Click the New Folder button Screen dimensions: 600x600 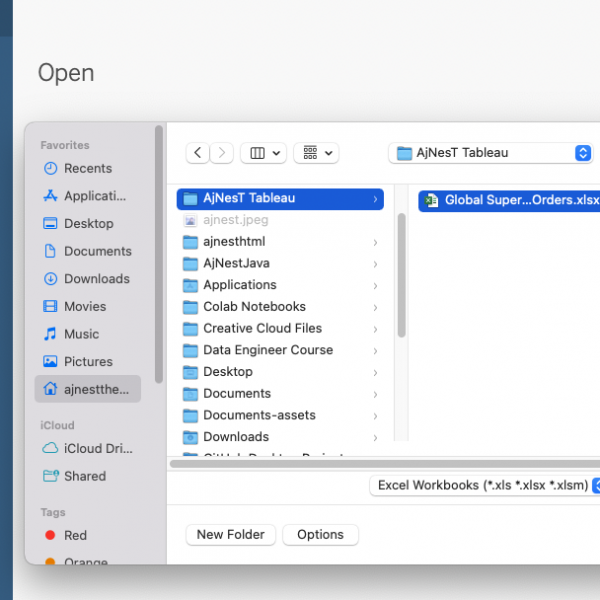point(230,535)
